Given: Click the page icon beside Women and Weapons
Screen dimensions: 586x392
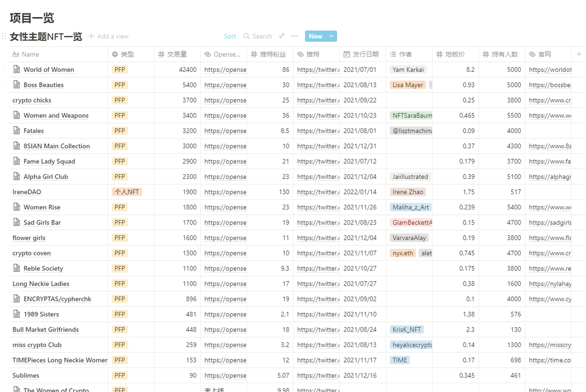Looking at the screenshot, I should [17, 115].
